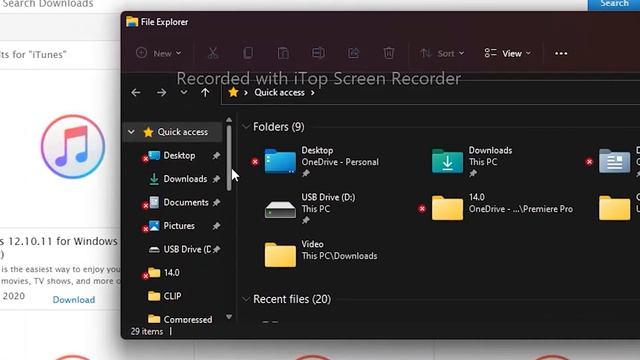Click Recent files (20) header text
Viewport: 640px width, 360px height.
click(x=292, y=299)
